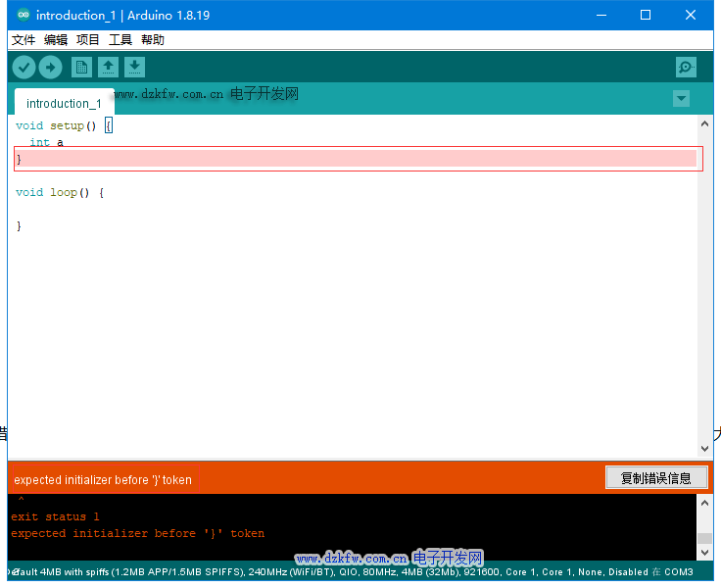Screen dimensions: 721x588
Task: Click the Open sketch up-arrow icon
Action: [108, 68]
